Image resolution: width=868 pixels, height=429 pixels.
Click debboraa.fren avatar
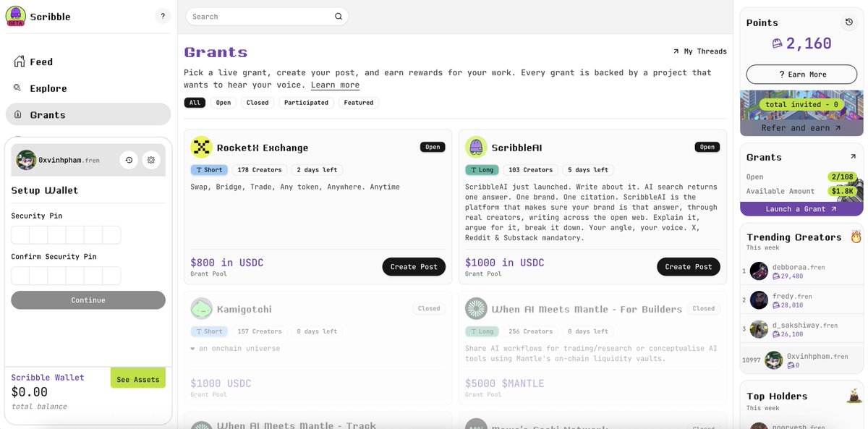(759, 271)
